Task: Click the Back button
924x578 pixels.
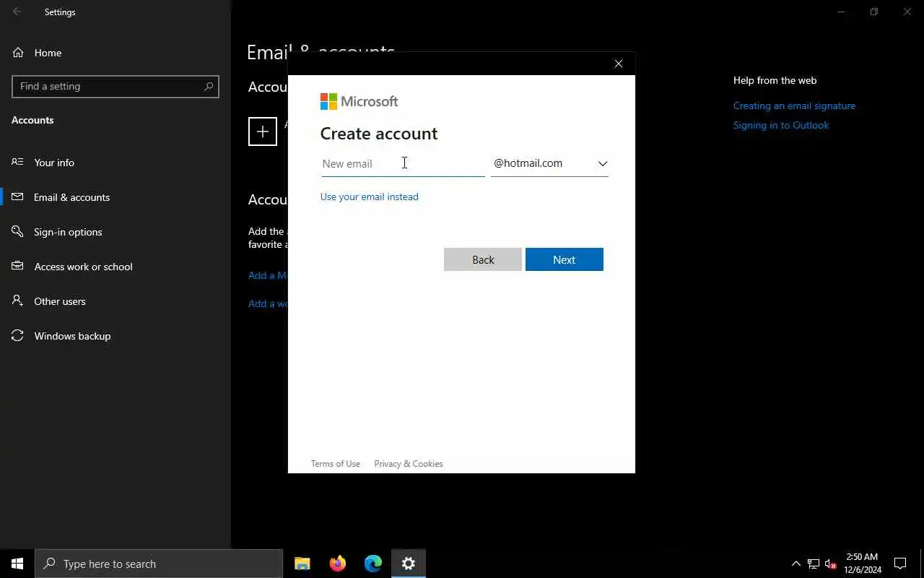Action: pos(483,259)
